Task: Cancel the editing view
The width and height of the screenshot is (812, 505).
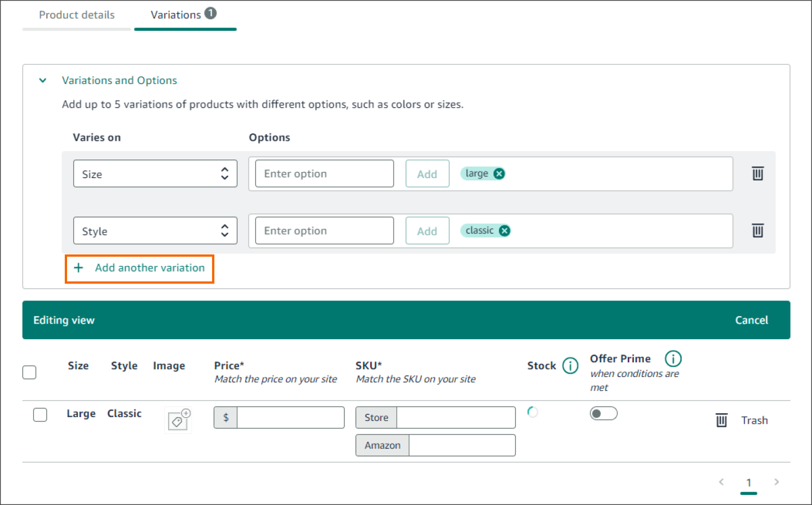Action: tap(751, 320)
